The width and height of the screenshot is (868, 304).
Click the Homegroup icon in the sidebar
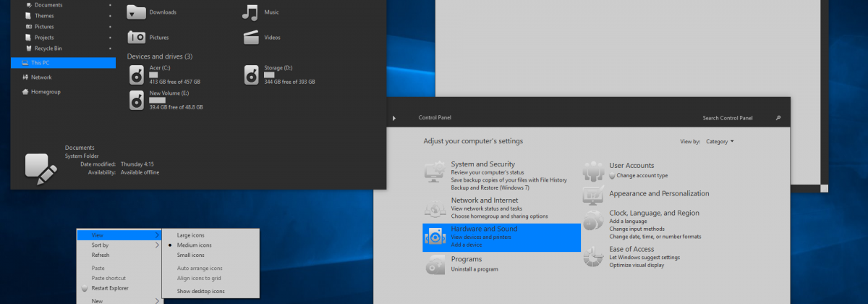click(25, 92)
